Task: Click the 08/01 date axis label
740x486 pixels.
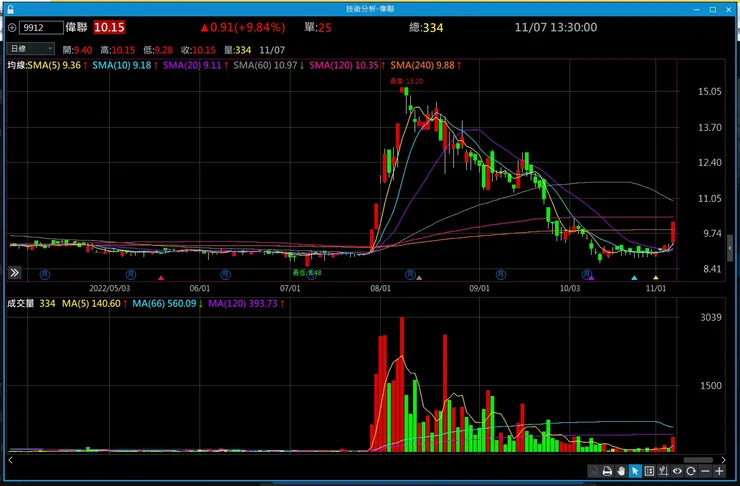Action: pyautogui.click(x=380, y=288)
